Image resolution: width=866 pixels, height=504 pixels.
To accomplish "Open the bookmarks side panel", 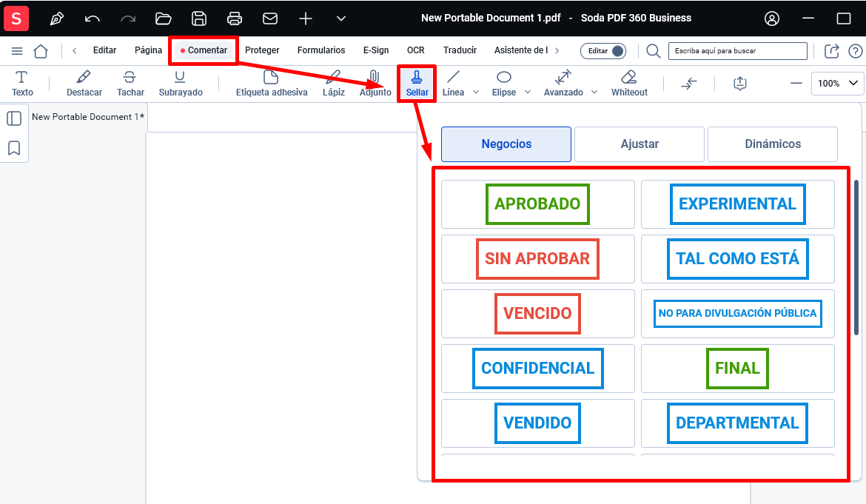I will (x=14, y=148).
